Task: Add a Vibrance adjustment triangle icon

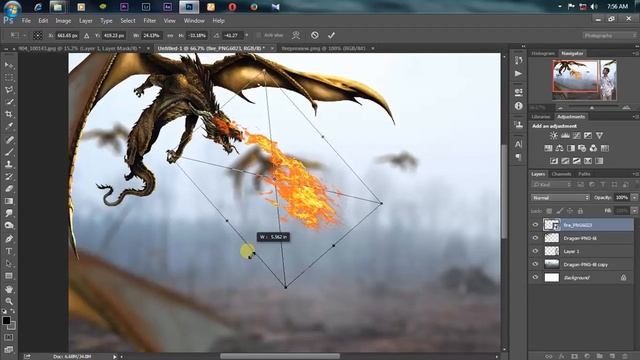Action: pos(599,136)
